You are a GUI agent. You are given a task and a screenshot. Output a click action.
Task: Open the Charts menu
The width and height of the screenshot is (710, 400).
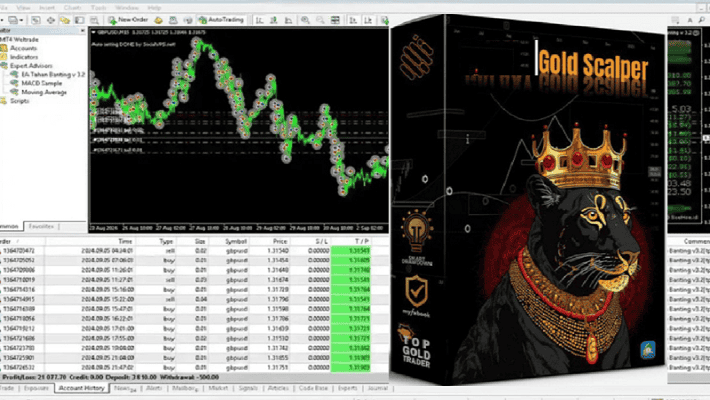coord(72,8)
